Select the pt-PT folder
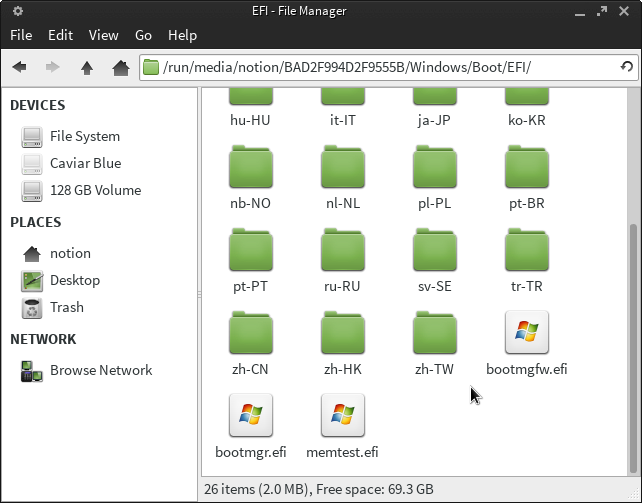 click(251, 250)
